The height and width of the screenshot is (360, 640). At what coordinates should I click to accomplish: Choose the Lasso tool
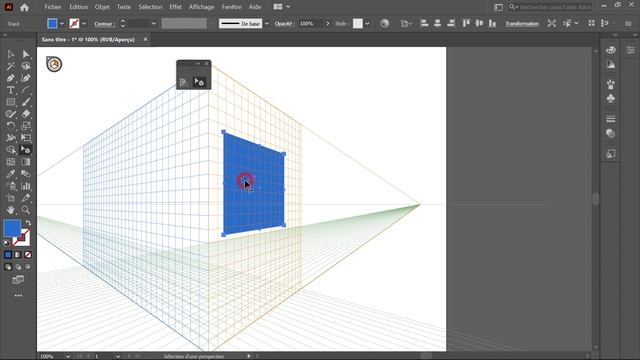pos(26,66)
